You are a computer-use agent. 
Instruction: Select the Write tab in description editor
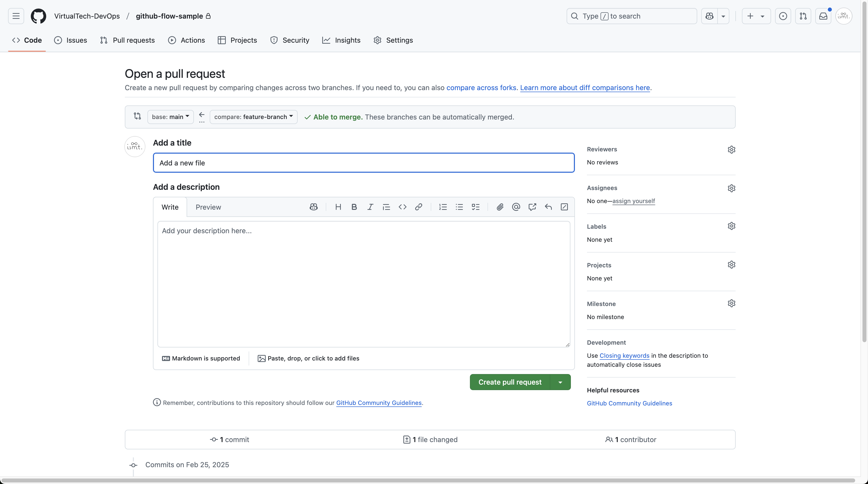pos(170,207)
